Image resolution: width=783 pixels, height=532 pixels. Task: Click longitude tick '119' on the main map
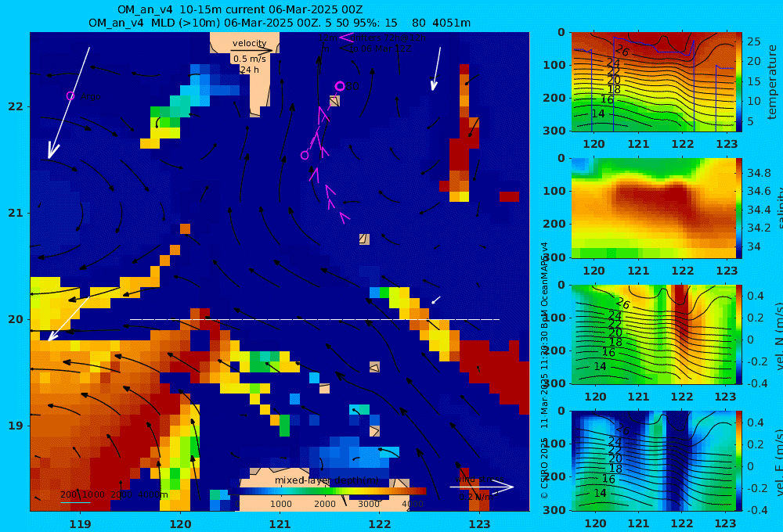80,523
